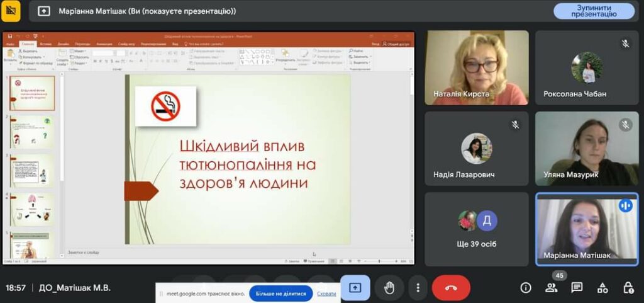This screenshot has height=303, width=644.
Task: Show the participants list with 45 people
Action: pos(552,287)
